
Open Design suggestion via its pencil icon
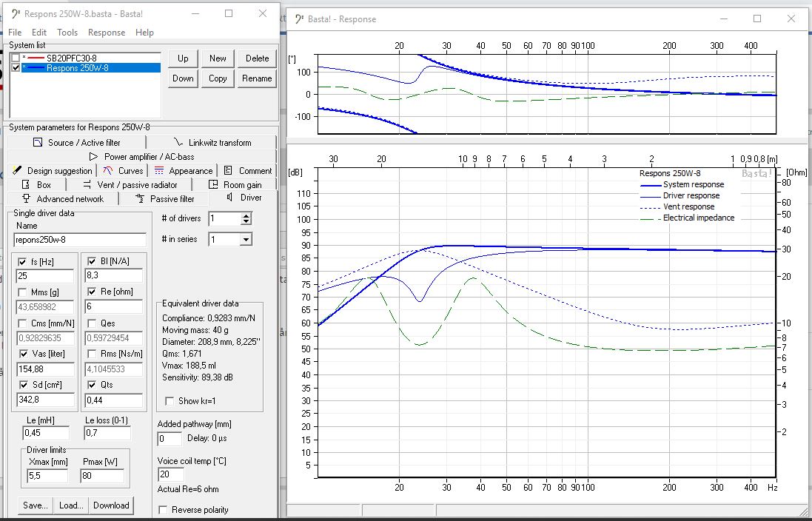point(18,171)
